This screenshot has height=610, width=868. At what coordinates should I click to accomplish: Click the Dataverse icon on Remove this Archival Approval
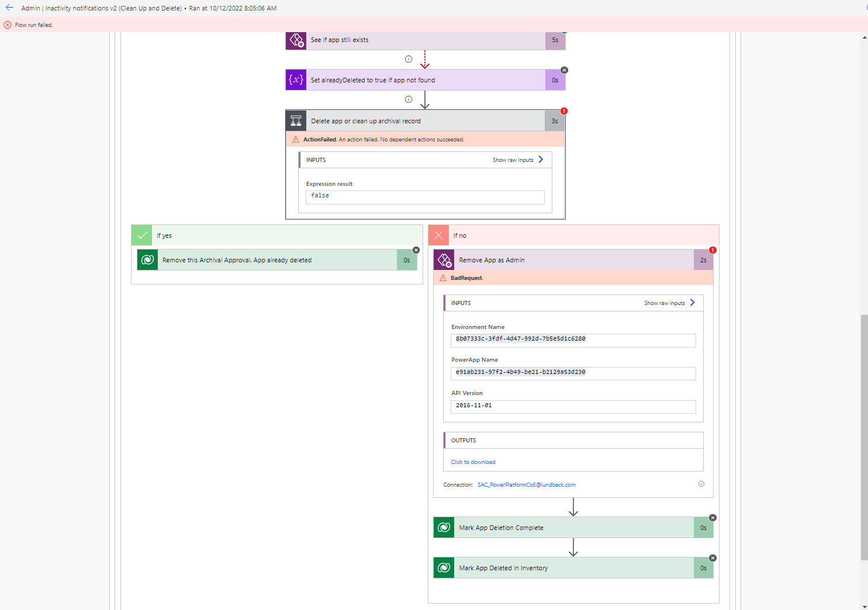click(x=147, y=259)
